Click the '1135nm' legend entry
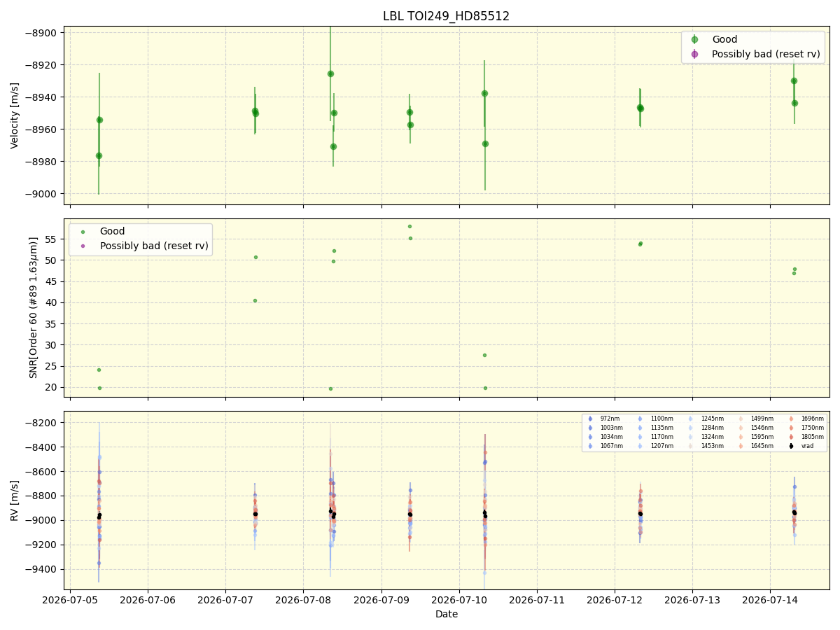Image resolution: width=840 pixels, height=630 pixels. click(661, 428)
